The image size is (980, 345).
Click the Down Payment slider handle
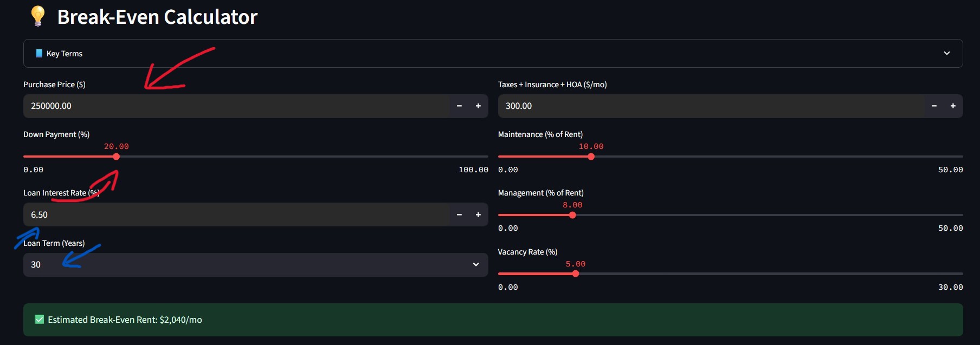(x=117, y=157)
